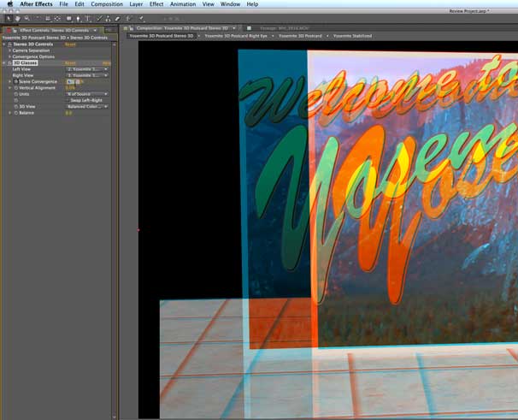518x420 pixels.
Task: Switch to Yosemite Stabilized composition tab
Action: coord(352,36)
